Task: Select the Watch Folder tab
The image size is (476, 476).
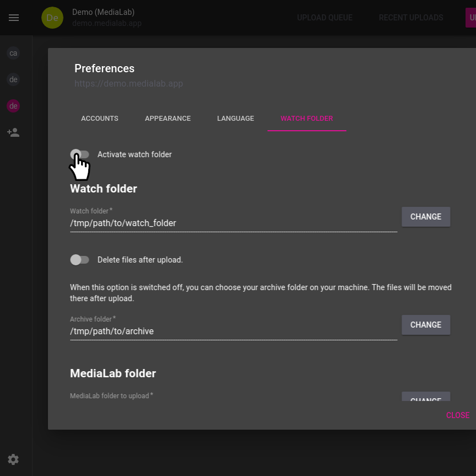Action: [x=307, y=119]
